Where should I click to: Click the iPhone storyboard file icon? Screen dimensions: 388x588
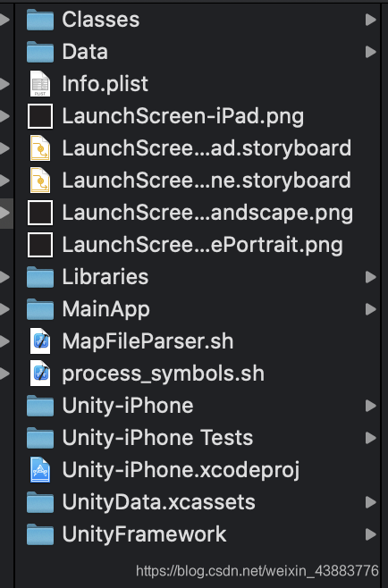[x=40, y=181]
